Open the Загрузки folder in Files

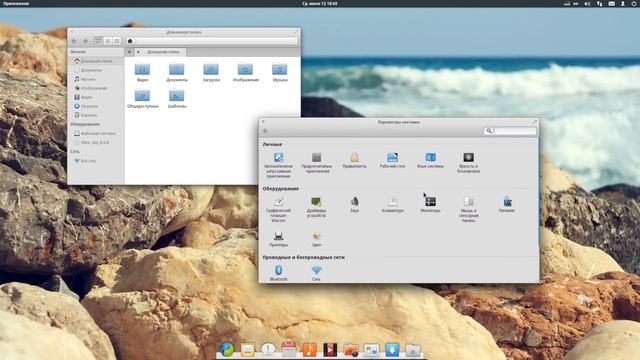[211, 73]
